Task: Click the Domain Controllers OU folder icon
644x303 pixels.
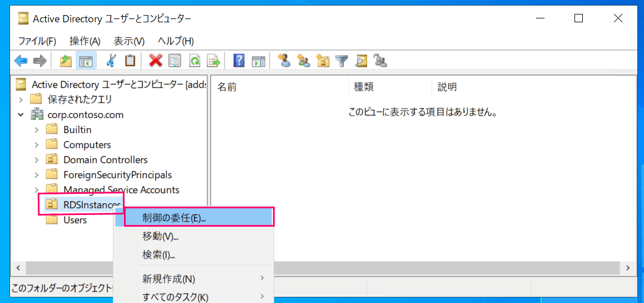Action: tap(51, 159)
